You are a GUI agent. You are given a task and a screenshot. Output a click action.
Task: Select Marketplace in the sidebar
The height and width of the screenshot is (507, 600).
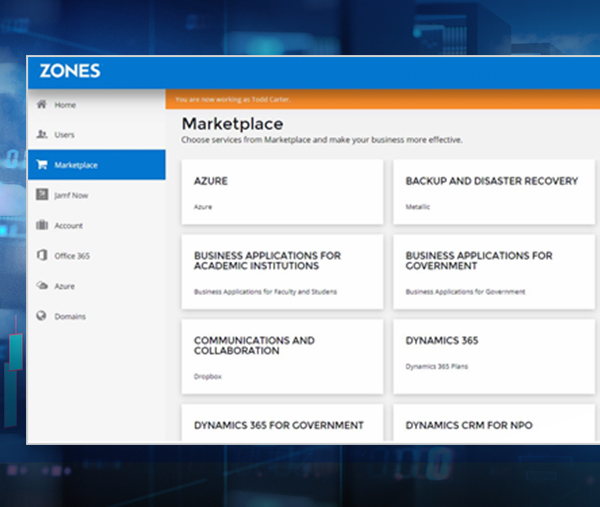(97, 165)
